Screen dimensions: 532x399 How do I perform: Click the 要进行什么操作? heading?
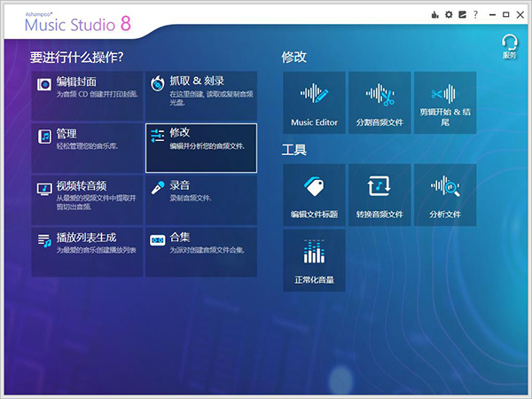coord(76,57)
